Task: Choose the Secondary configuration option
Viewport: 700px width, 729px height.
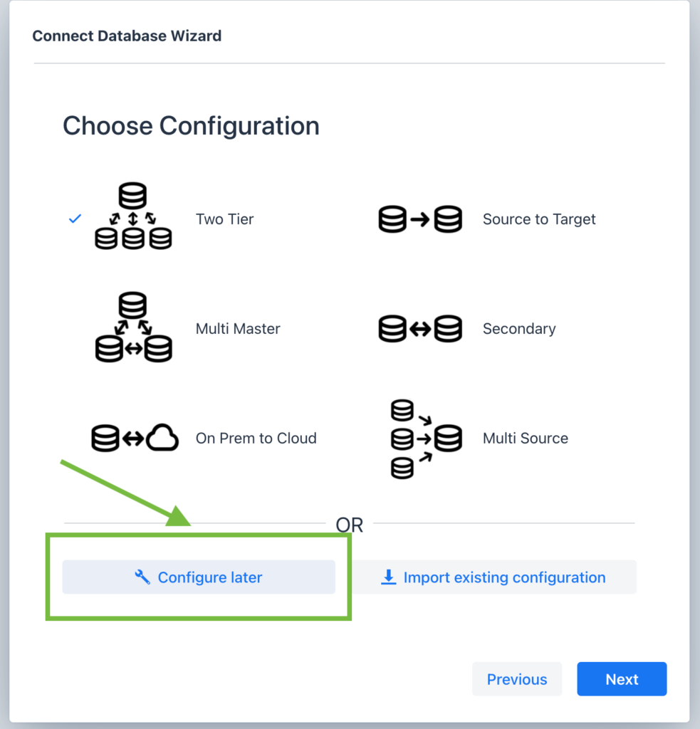Action: pos(519,328)
